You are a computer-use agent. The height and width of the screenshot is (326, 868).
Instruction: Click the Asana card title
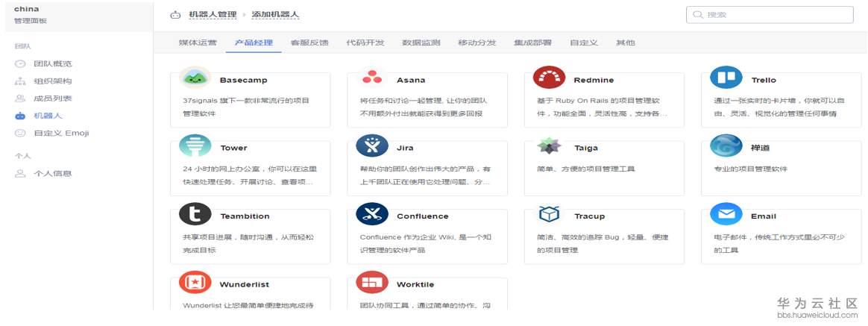pyautogui.click(x=412, y=80)
